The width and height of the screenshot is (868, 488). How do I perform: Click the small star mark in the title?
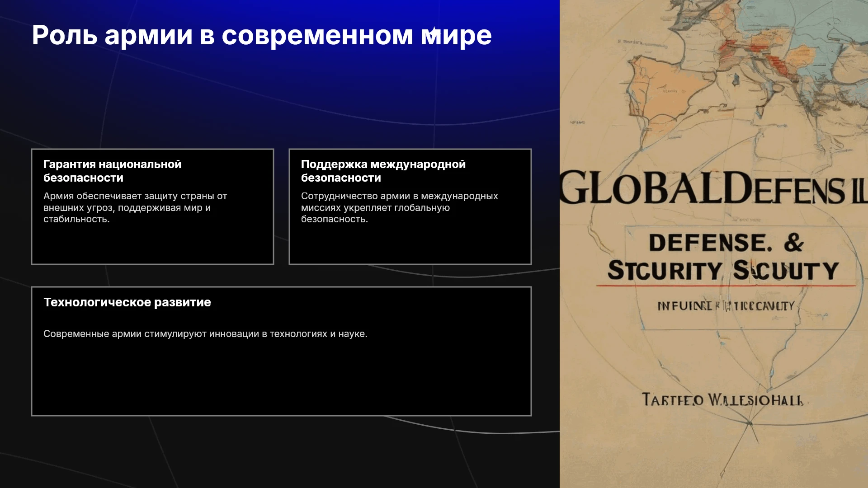click(x=434, y=32)
